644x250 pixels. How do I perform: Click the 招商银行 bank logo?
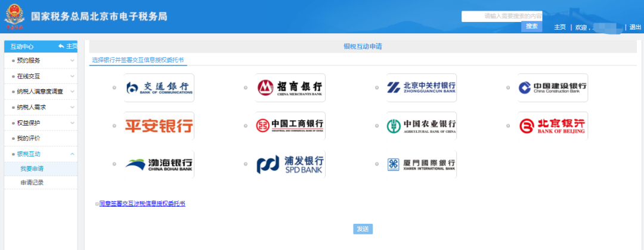click(290, 87)
